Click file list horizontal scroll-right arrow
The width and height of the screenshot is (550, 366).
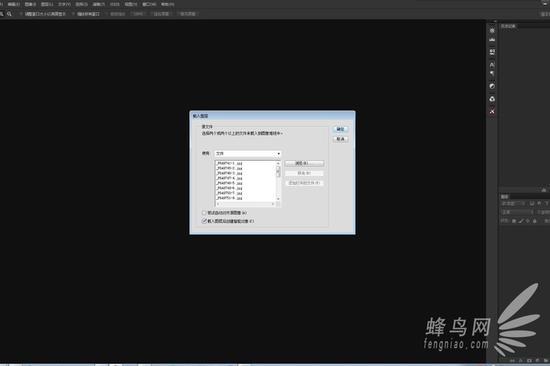[273, 204]
